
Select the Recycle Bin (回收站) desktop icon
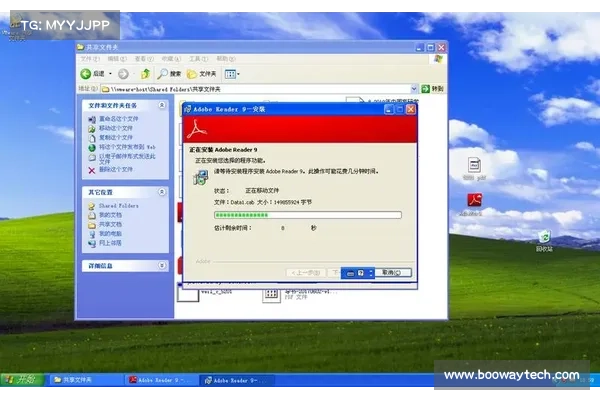(x=544, y=241)
